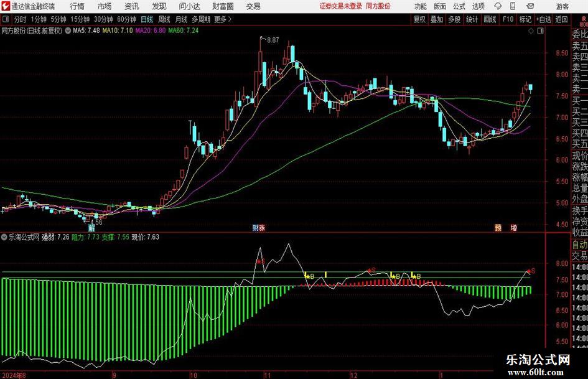The height and width of the screenshot is (379, 588).
Task: Click the 4.56 low price label
Action: (x=96, y=222)
